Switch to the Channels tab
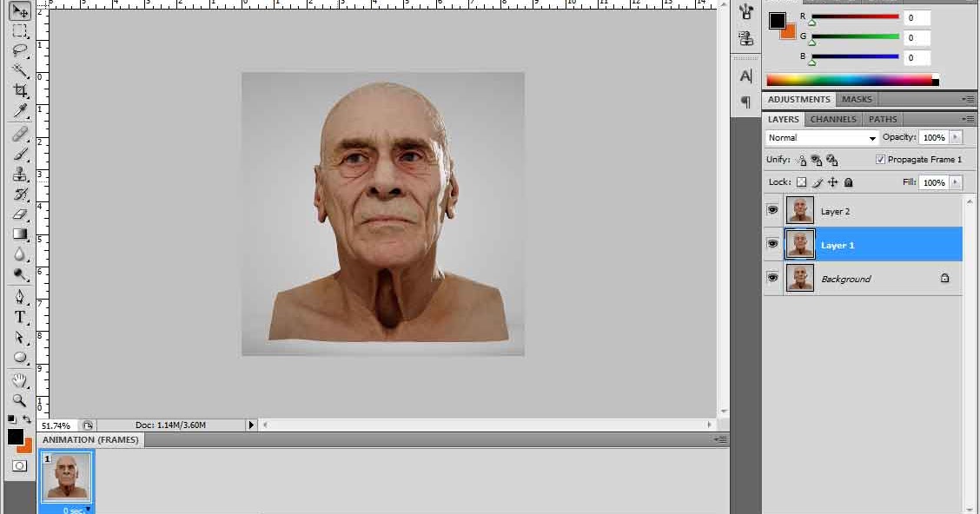This screenshot has width=980, height=514. (833, 119)
